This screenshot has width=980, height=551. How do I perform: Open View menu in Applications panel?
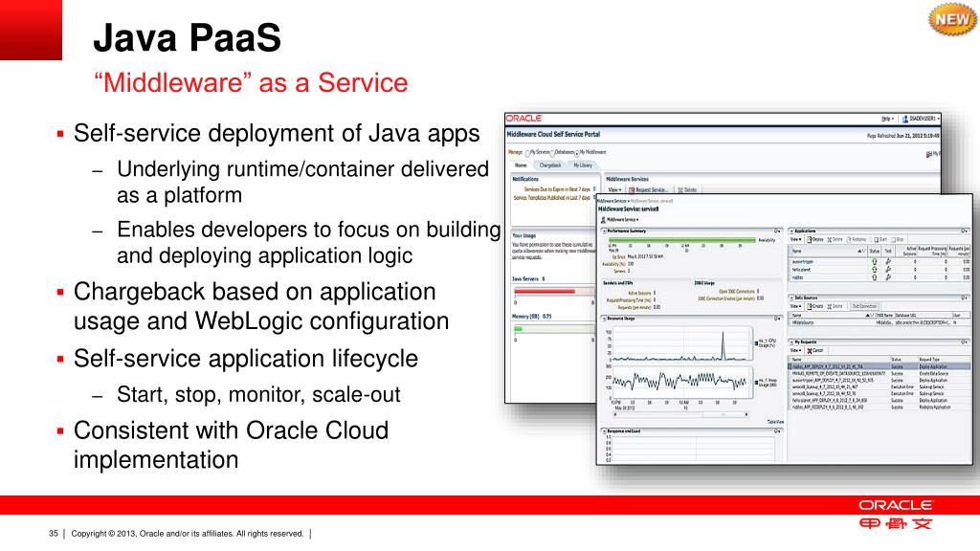point(795,239)
